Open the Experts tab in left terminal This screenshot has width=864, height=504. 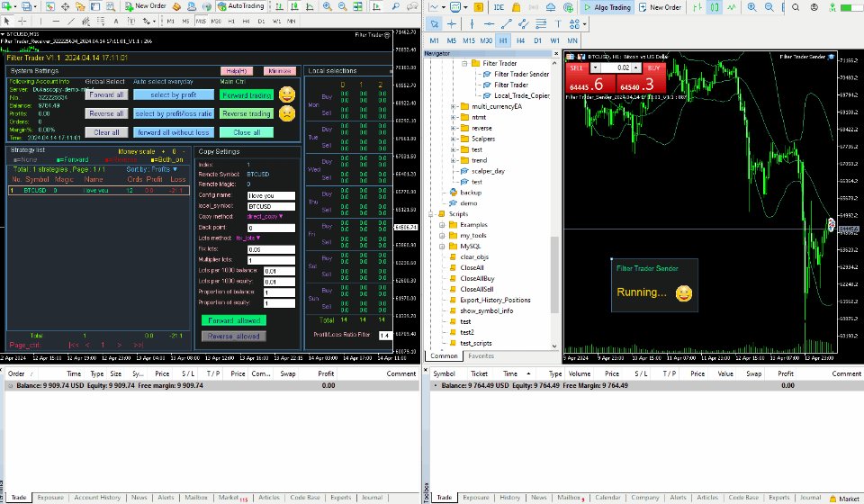point(340,498)
